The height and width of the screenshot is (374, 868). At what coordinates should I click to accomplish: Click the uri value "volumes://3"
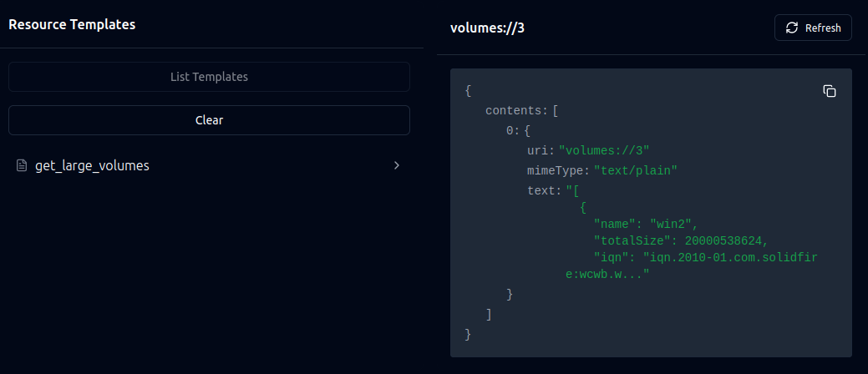(604, 151)
